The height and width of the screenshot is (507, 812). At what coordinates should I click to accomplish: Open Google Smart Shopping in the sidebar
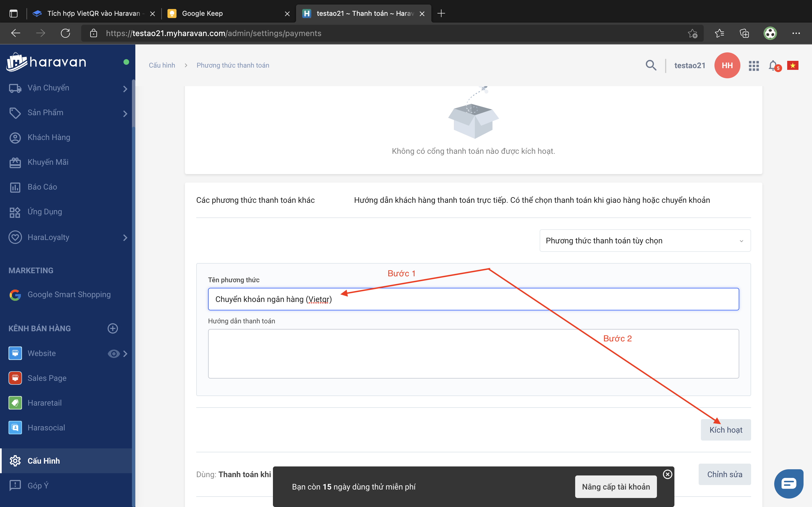(x=69, y=294)
